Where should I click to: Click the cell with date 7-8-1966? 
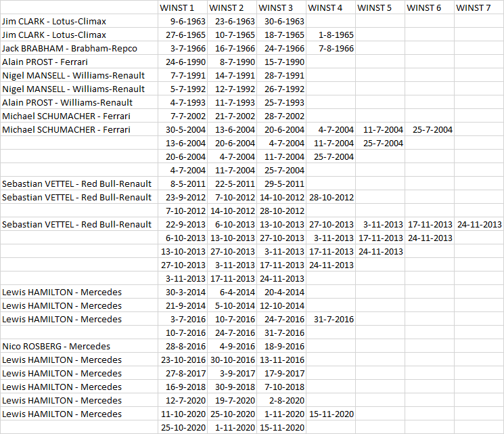[331, 48]
